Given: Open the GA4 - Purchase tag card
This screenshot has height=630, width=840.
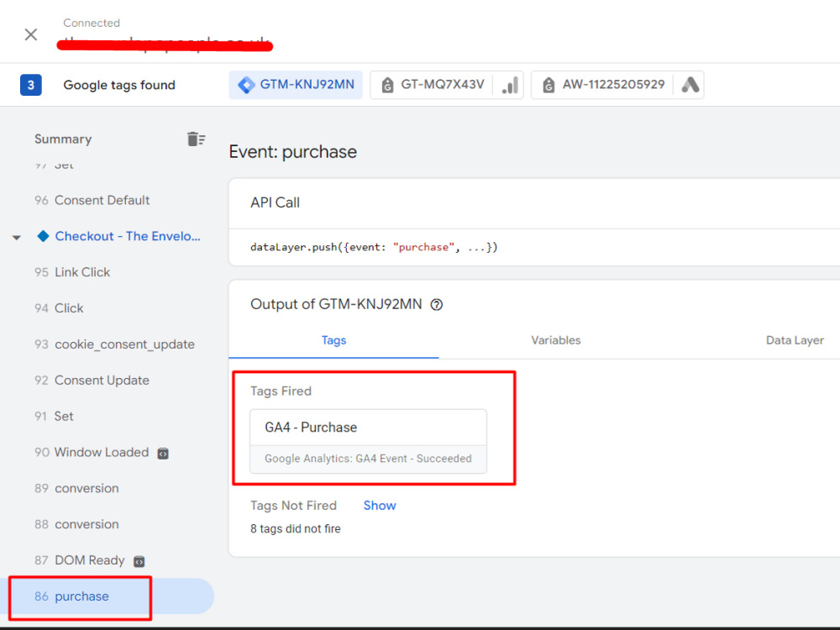Looking at the screenshot, I should 368,442.
